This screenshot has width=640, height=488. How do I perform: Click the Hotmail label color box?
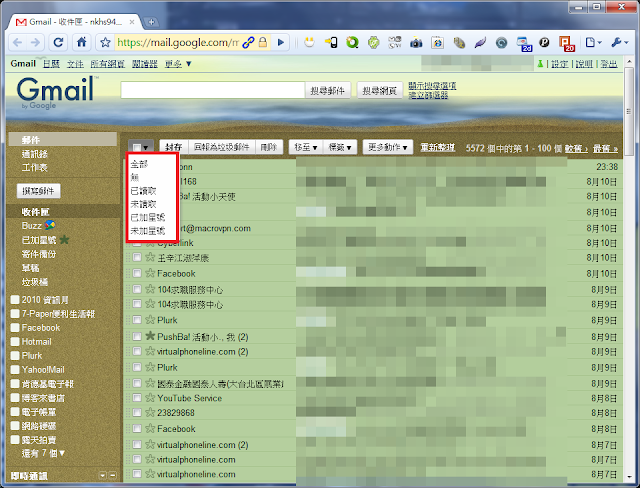tap(15, 342)
